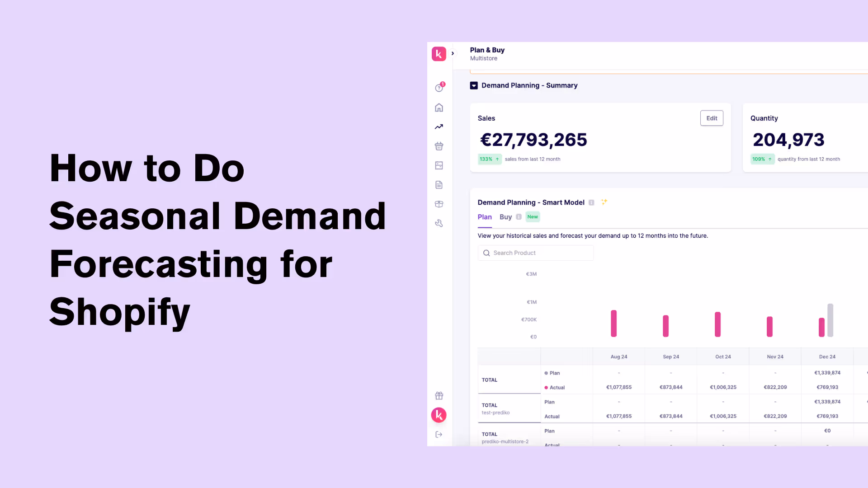Click the pink Aug 24 chart bar
Screen dimensions: 868x488
pyautogui.click(x=613, y=324)
